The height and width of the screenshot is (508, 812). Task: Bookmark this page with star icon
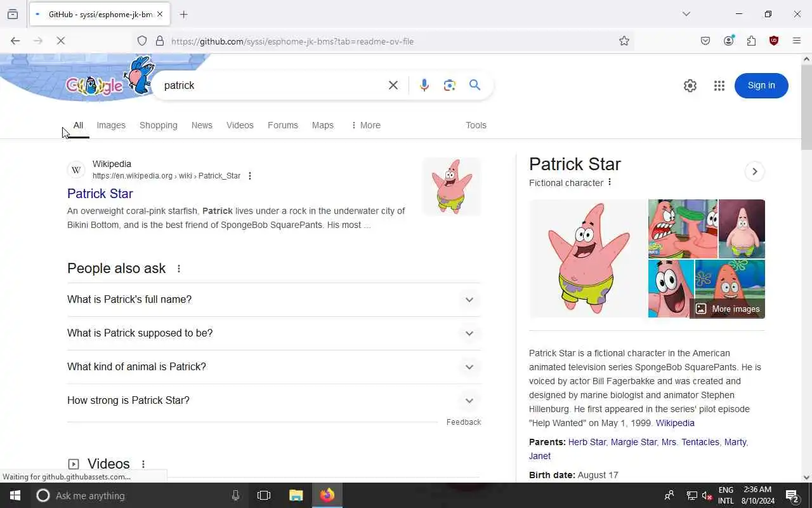pyautogui.click(x=624, y=41)
